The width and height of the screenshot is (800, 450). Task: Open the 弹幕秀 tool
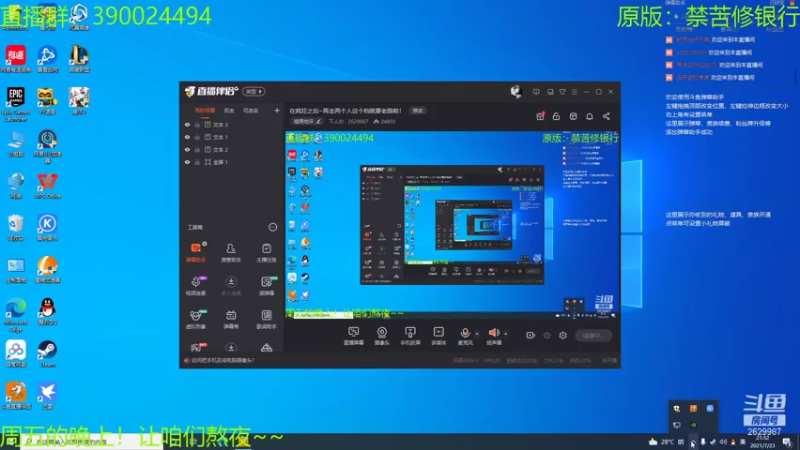pos(231,319)
